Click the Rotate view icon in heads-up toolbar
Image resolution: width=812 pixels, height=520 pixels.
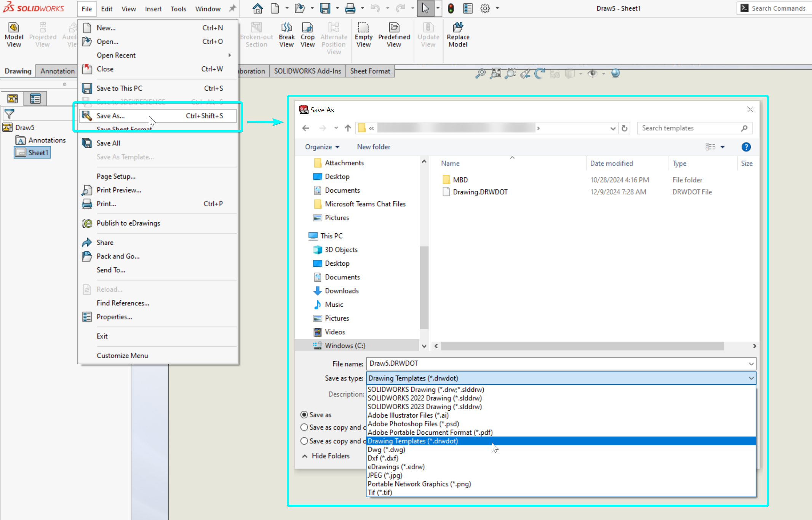click(540, 73)
